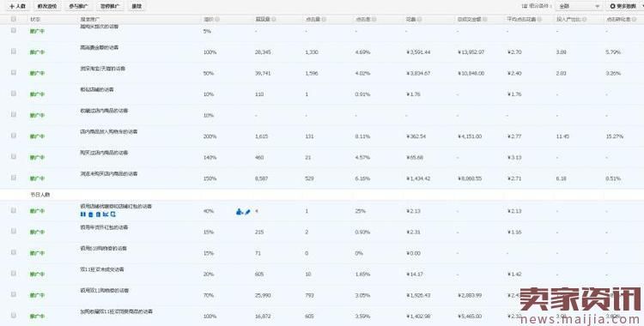Check the row with 100% premium and ¥3,591.44 spend

[14, 51]
